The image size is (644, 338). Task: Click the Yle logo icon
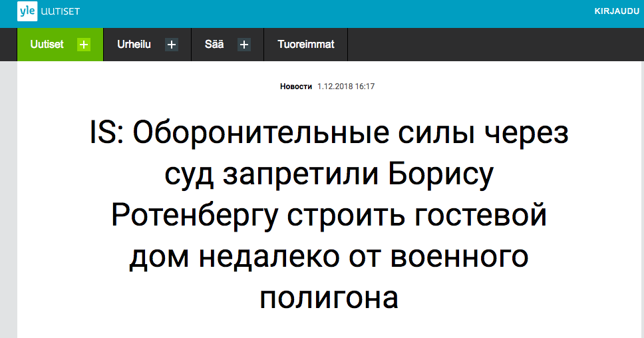pos(27,11)
